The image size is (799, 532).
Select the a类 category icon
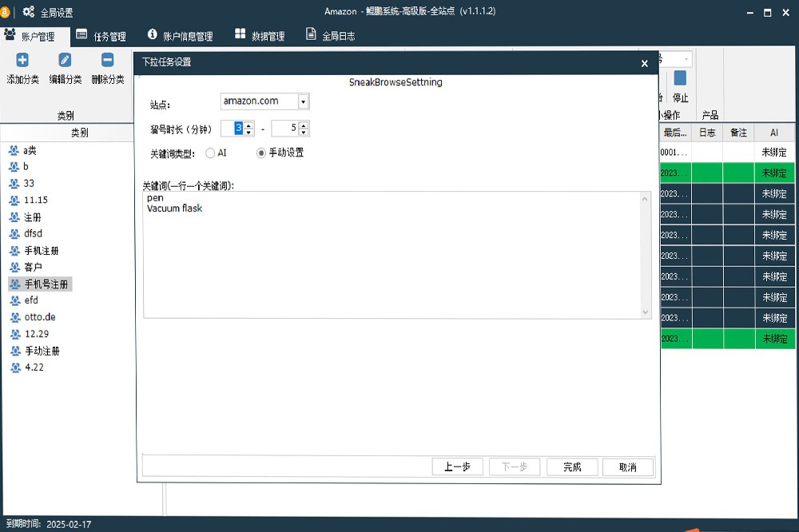[x=14, y=150]
